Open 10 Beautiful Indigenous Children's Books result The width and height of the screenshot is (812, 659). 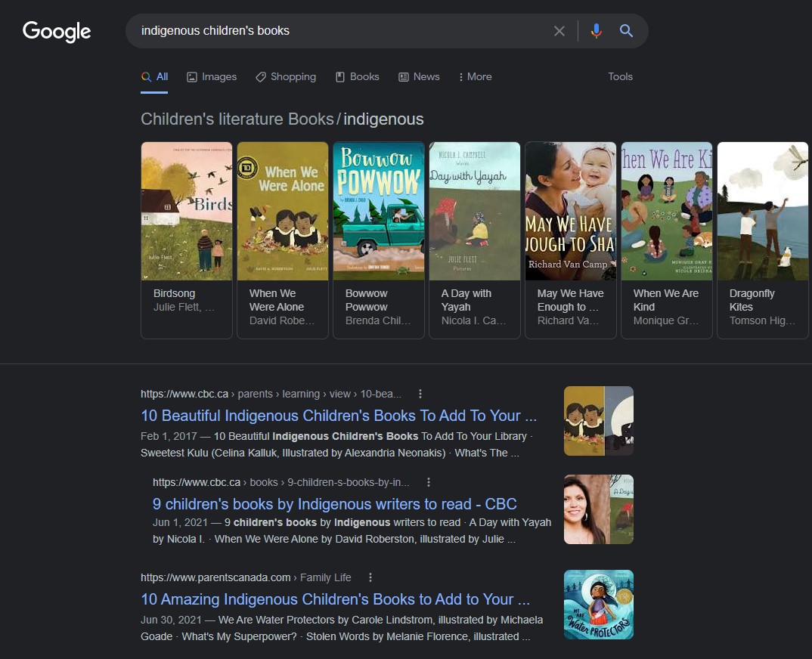(x=339, y=416)
